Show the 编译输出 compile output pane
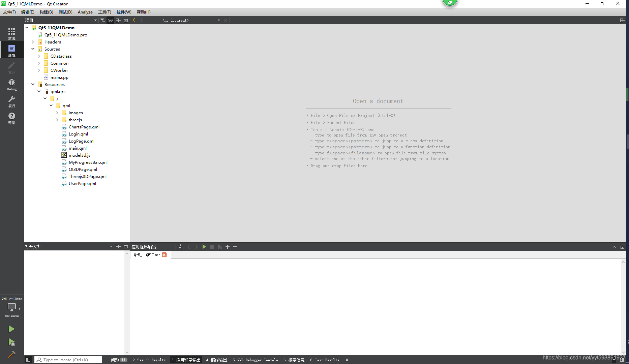 point(216,360)
